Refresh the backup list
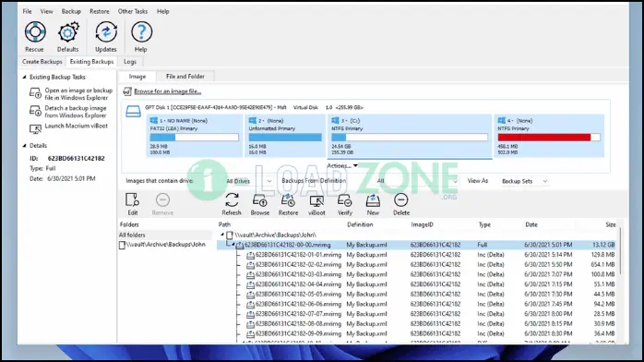Viewport: 644px width, 362px height. [x=232, y=204]
